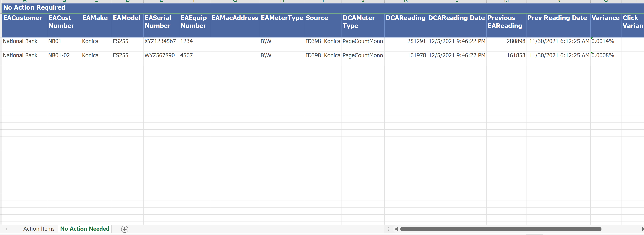Select the Variance header cell
Image resolution: width=644 pixels, height=235 pixels.
606,26
